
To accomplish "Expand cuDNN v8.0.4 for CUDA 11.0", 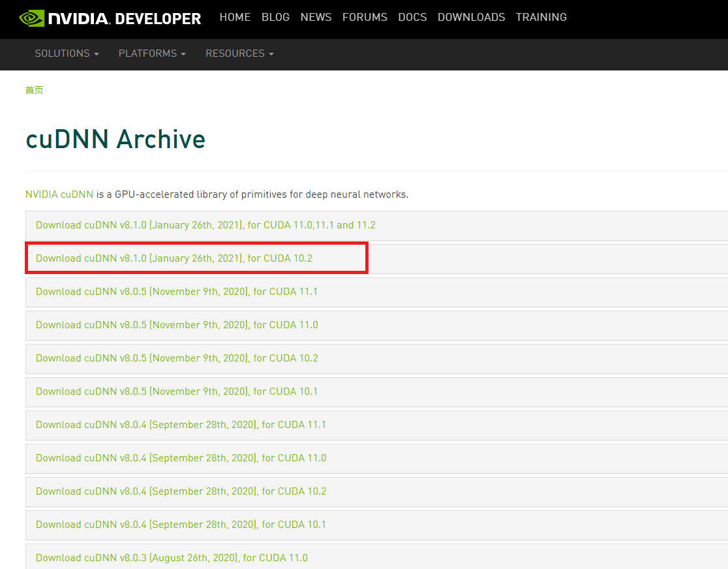I will click(x=181, y=458).
